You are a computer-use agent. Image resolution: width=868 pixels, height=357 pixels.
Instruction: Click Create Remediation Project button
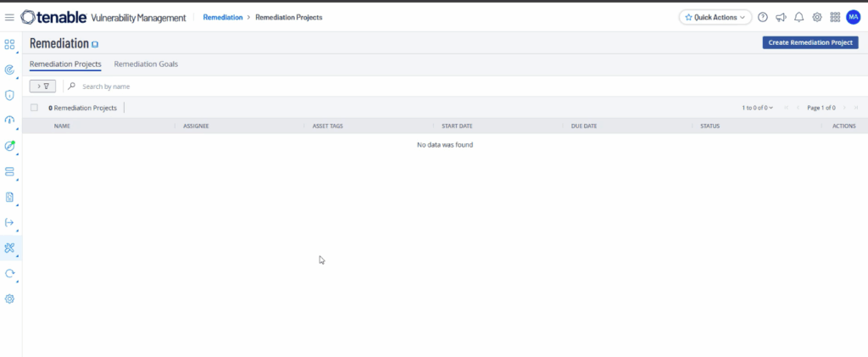point(810,42)
